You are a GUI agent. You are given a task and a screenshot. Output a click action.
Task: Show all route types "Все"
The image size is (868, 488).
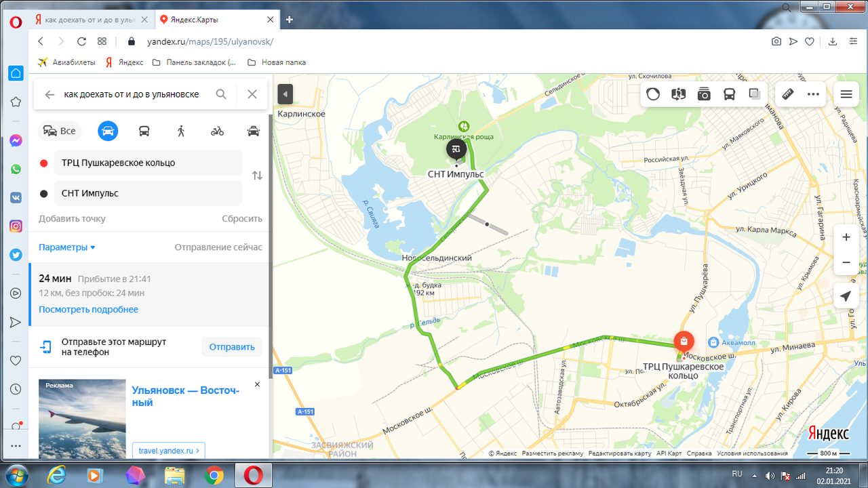pos(60,131)
